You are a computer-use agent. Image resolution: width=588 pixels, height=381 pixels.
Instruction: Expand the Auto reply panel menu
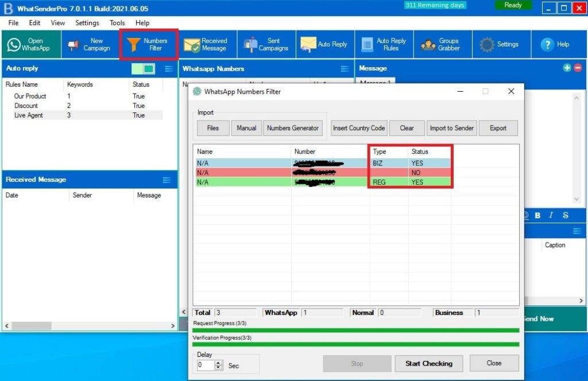pyautogui.click(x=169, y=69)
